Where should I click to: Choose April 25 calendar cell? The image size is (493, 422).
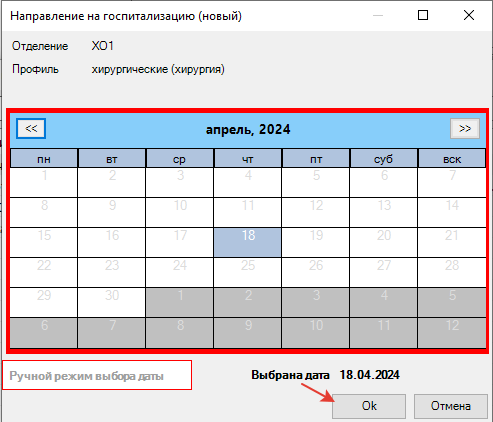(x=248, y=272)
